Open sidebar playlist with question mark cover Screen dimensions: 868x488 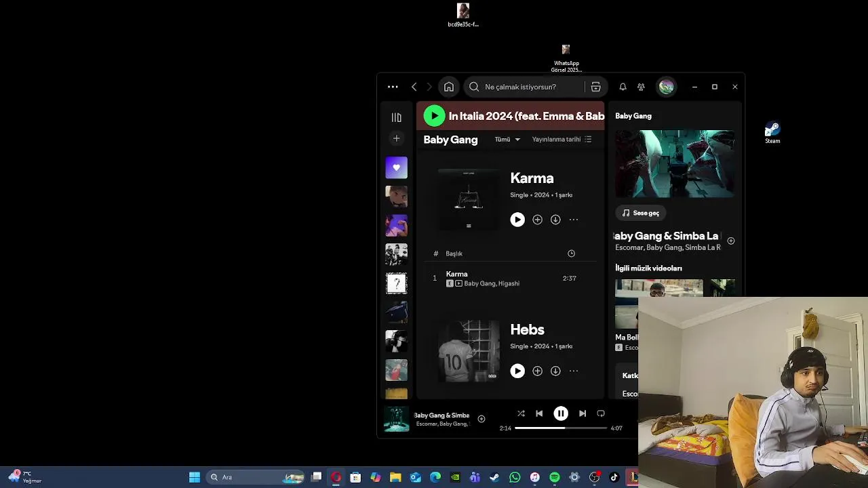[397, 283]
